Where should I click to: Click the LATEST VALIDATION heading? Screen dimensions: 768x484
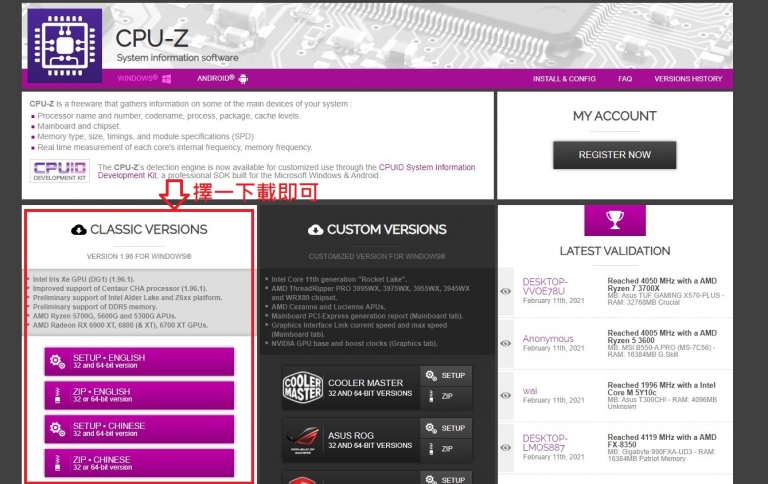[615, 251]
